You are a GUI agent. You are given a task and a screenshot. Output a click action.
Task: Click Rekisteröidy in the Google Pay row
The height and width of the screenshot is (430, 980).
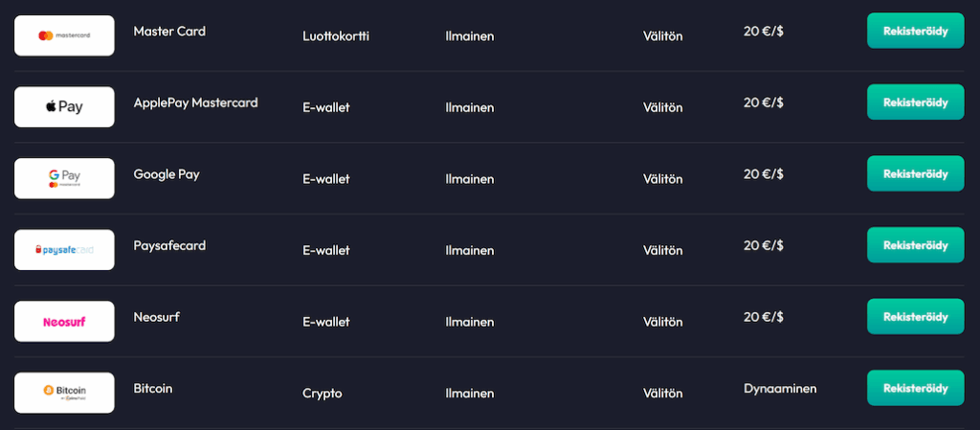tap(915, 173)
